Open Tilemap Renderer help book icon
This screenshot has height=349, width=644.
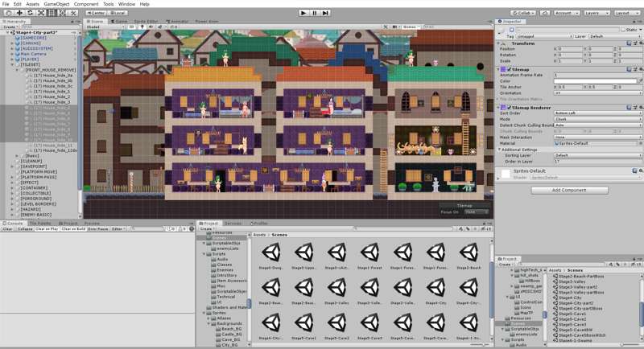(x=630, y=108)
